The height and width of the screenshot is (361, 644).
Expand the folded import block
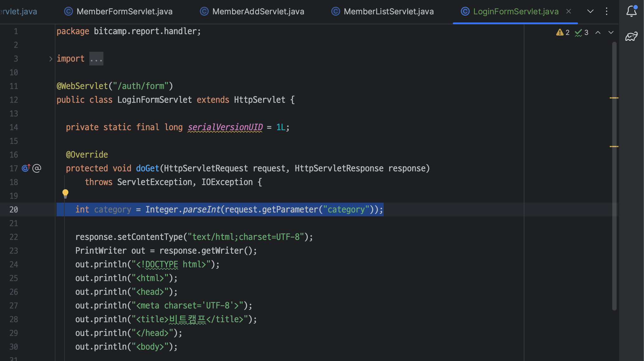pyautogui.click(x=50, y=59)
